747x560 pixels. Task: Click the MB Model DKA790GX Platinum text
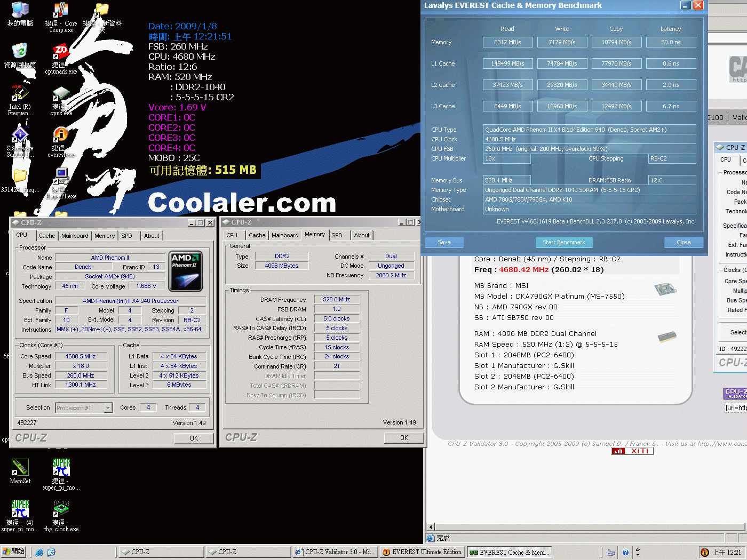tap(550, 296)
